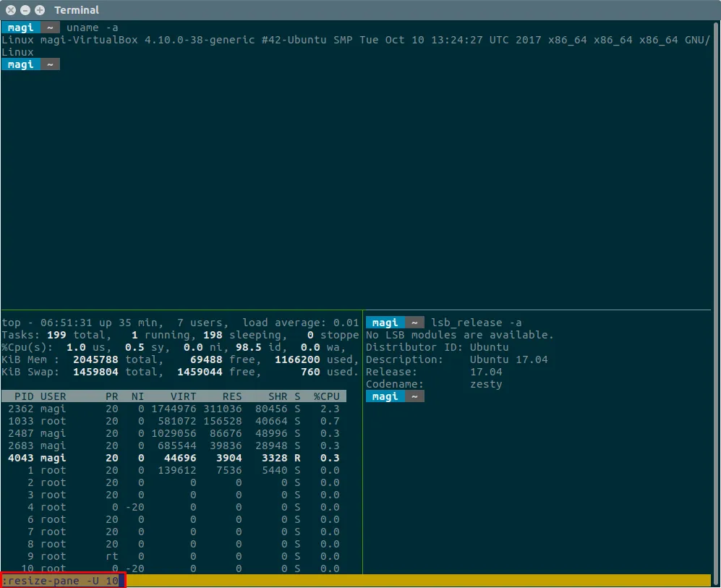Click the 'lsb_release -a' command in right pane
This screenshot has width=721, height=588.
[476, 323]
